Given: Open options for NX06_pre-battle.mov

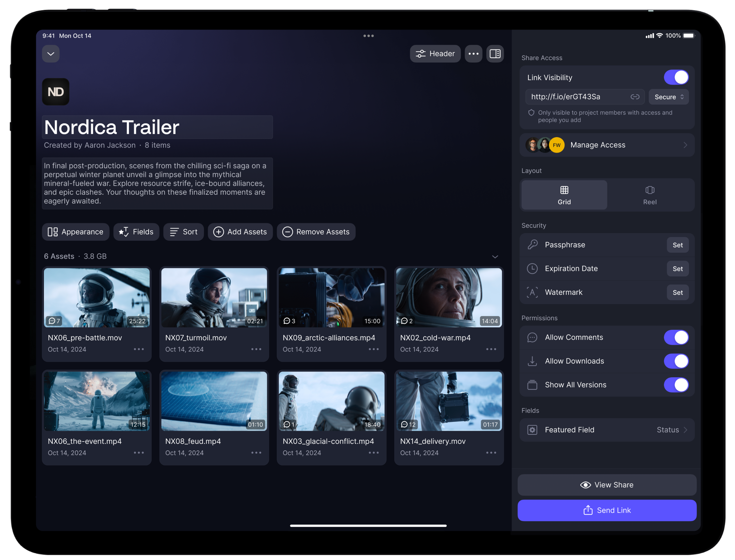Looking at the screenshot, I should 139,349.
